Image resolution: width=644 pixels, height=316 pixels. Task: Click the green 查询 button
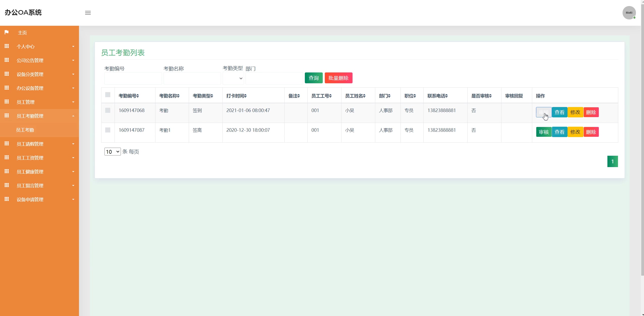[313, 78]
